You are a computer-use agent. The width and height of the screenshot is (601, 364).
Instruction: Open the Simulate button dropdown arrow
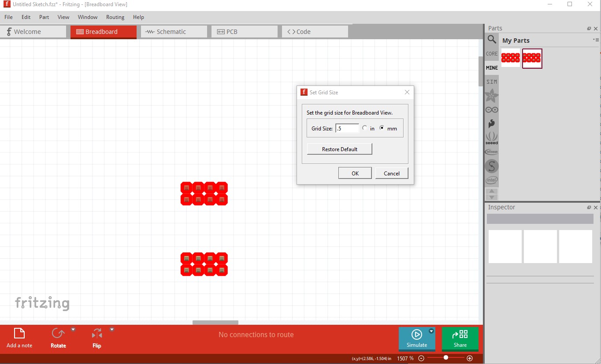[x=431, y=331]
